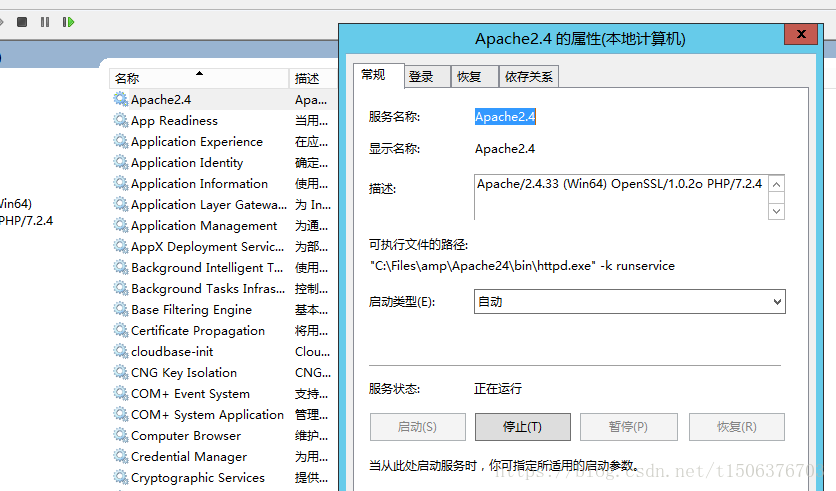This screenshot has width=836, height=491.
Task: Select the App Readiness service name
Action: 174,120
